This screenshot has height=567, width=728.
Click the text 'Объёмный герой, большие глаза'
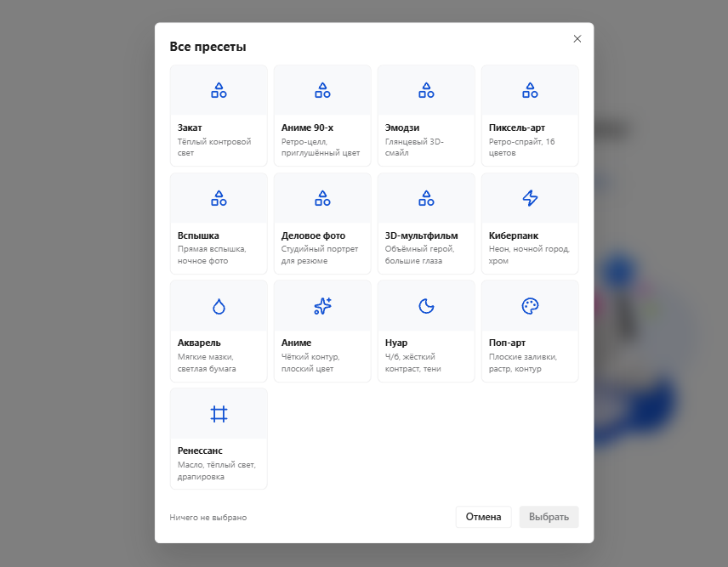coord(420,255)
